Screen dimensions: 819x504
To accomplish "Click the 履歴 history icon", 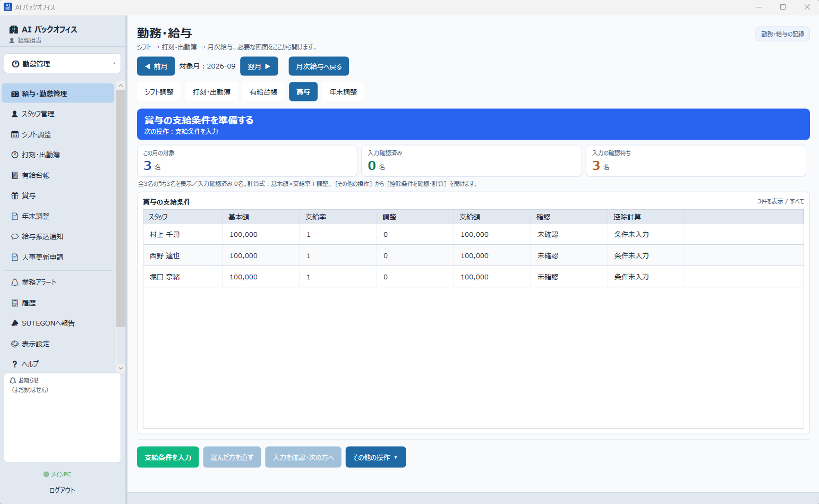I will [x=15, y=303].
